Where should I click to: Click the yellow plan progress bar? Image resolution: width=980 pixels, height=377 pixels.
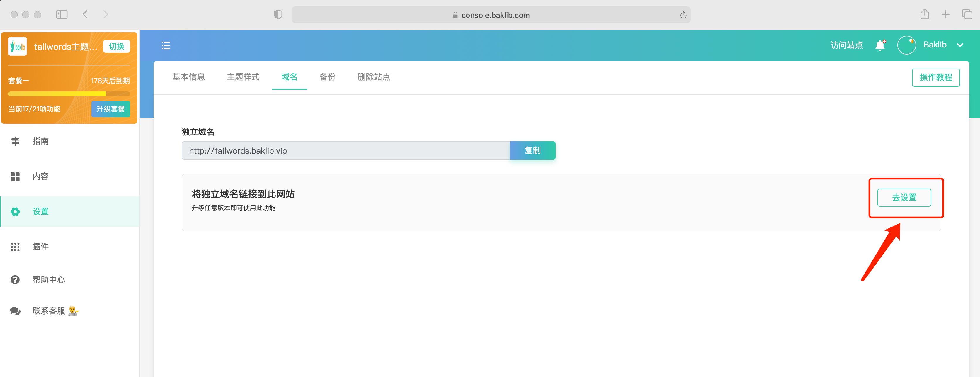(x=69, y=94)
